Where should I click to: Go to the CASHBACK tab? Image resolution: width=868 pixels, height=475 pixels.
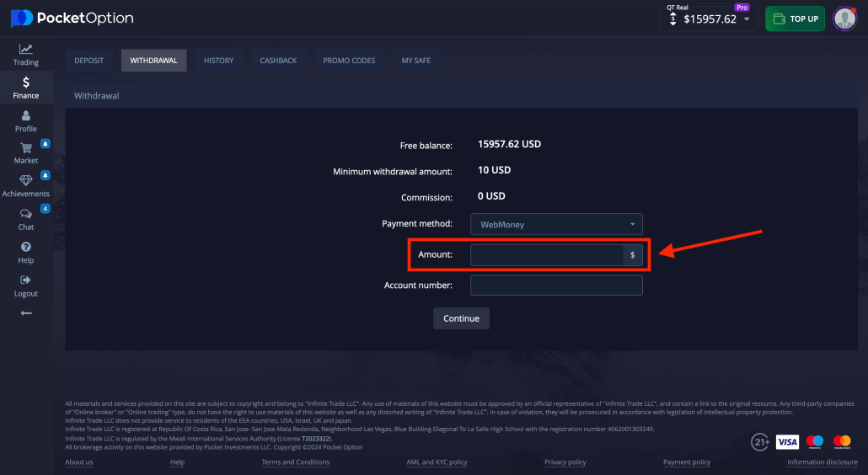point(278,61)
